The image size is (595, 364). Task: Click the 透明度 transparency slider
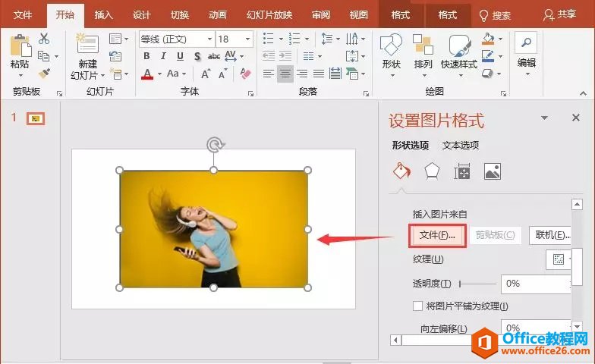(477, 284)
